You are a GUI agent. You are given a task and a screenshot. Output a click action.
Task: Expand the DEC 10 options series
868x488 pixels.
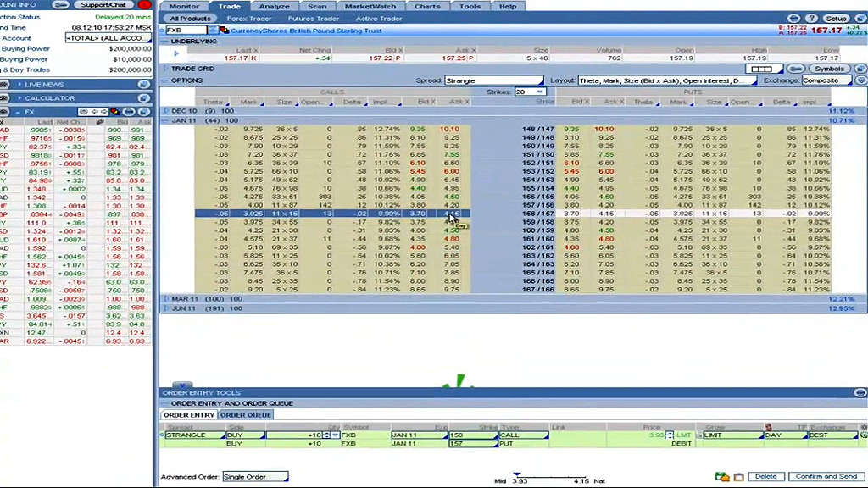(166, 111)
